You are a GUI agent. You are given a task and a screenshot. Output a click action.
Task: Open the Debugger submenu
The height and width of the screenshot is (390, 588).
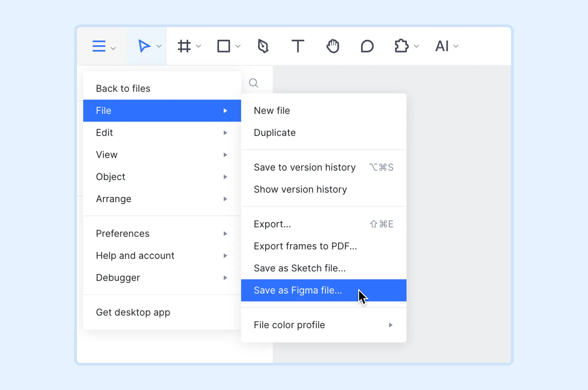(x=162, y=277)
